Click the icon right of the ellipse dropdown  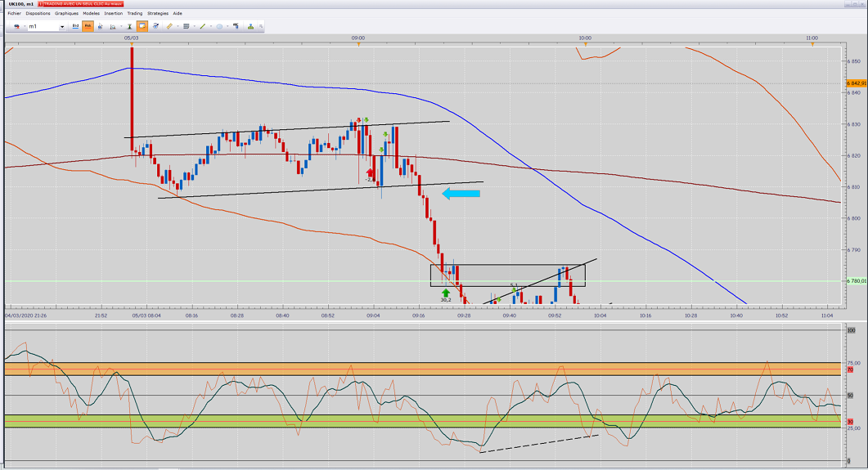pyautogui.click(x=236, y=26)
